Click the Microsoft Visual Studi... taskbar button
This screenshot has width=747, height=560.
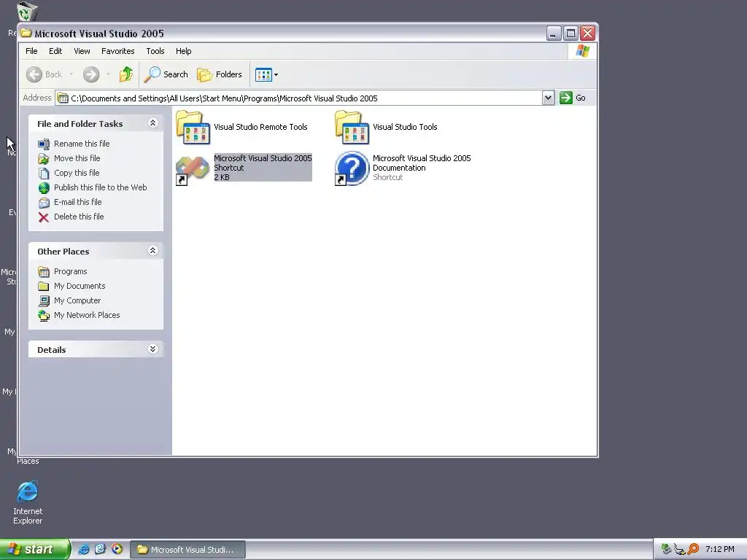187,550
